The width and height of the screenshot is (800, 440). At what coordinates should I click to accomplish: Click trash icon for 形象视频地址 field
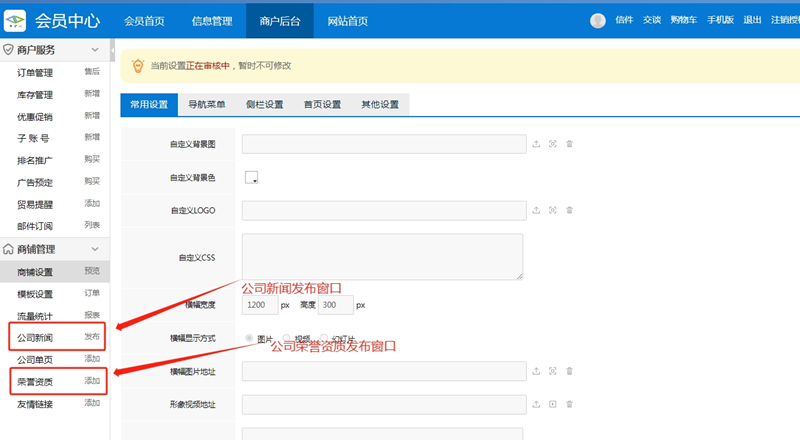point(570,404)
